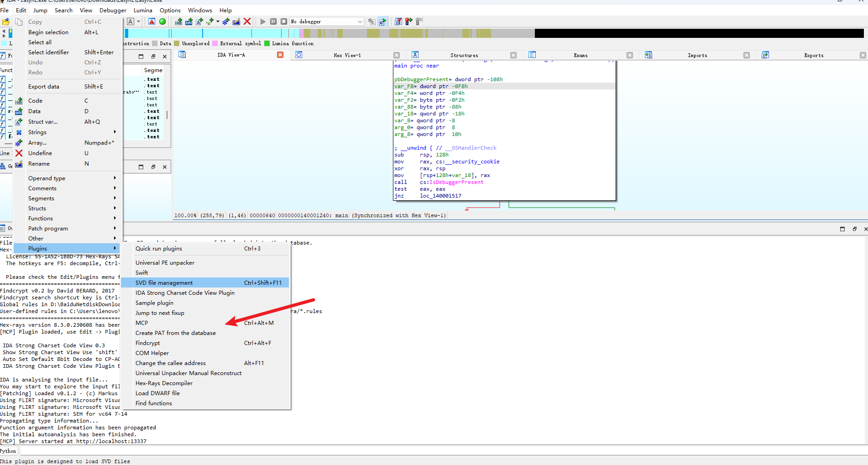Click the Segment column header in functions list
868x465 pixels.
coord(153,70)
